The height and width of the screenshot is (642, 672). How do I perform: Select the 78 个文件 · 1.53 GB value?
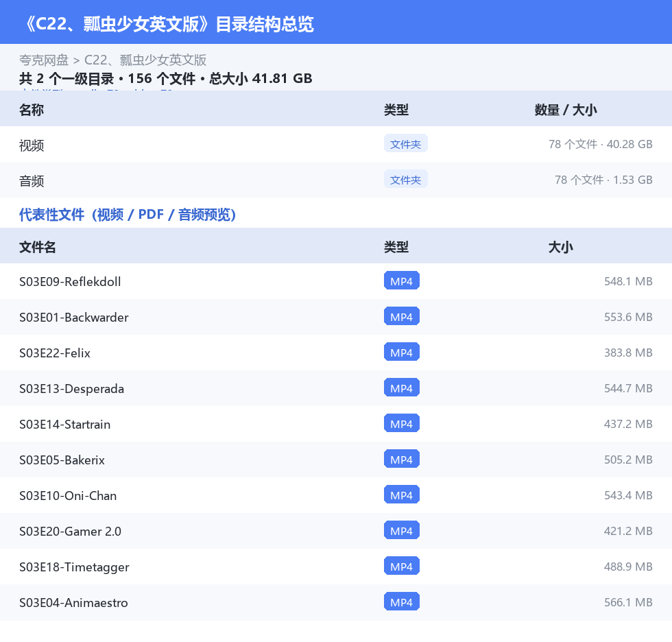click(603, 180)
